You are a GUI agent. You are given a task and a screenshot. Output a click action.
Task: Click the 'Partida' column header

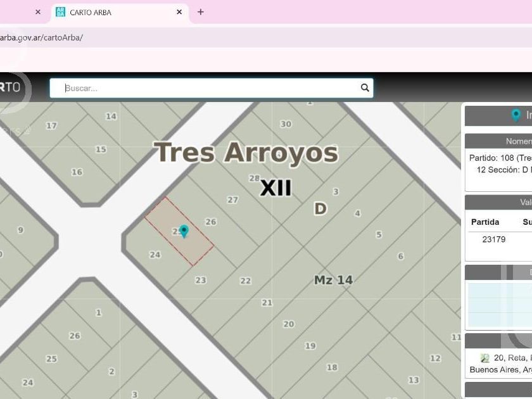point(485,222)
